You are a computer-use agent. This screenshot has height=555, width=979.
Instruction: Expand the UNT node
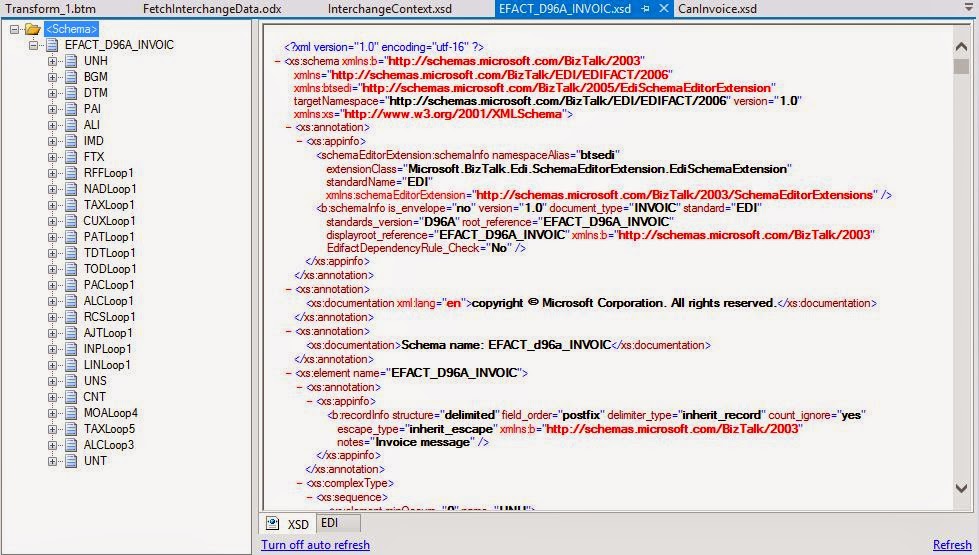[52, 461]
